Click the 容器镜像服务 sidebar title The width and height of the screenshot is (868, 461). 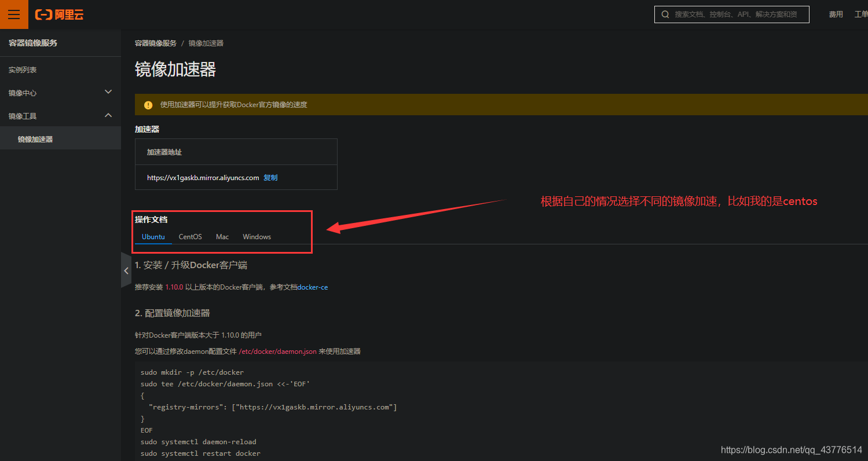pos(33,43)
